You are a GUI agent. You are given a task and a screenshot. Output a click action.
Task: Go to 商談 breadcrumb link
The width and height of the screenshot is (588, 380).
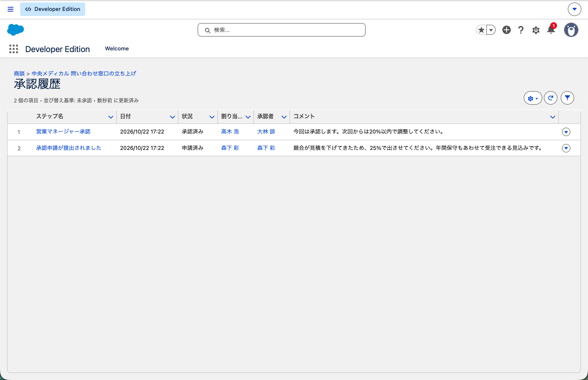tap(19, 73)
